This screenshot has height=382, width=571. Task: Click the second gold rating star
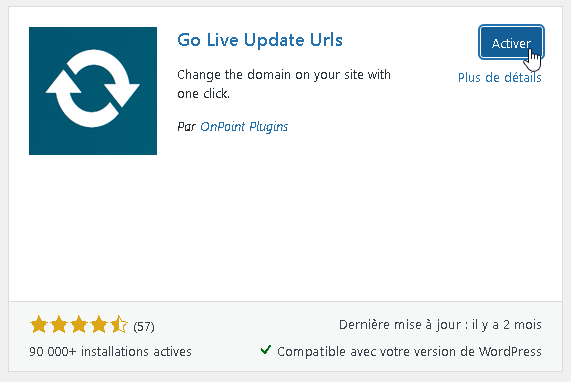(x=59, y=324)
